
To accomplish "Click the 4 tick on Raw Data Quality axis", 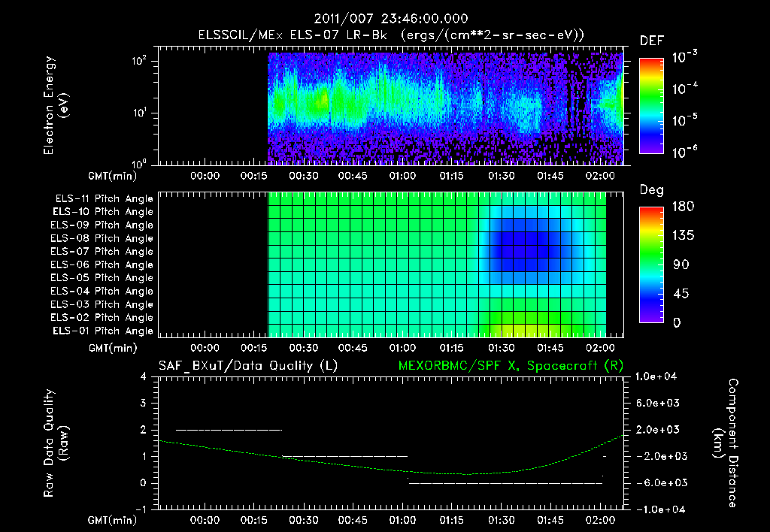I will pyautogui.click(x=144, y=376).
